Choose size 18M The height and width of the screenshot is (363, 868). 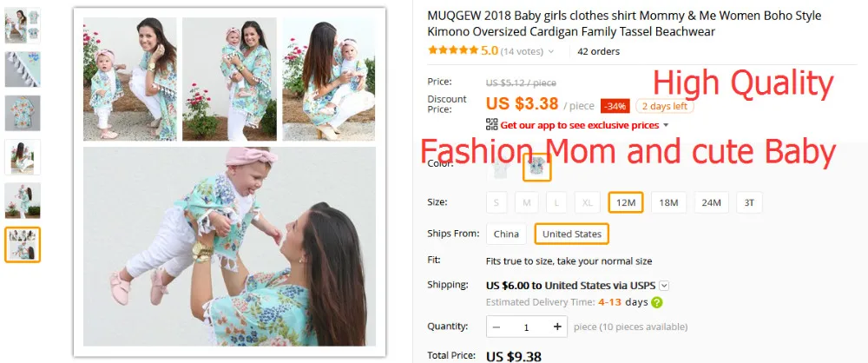[x=668, y=203]
